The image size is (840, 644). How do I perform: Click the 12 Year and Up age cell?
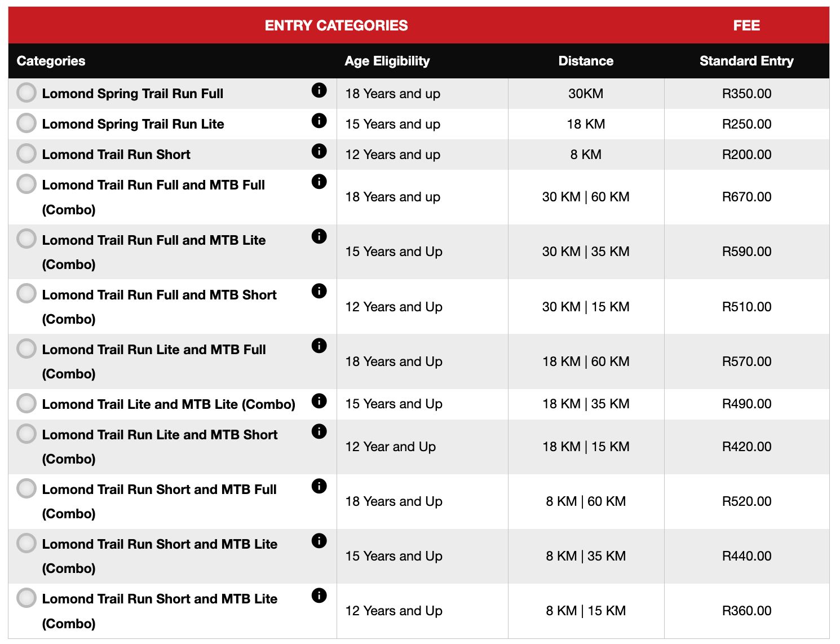(422, 447)
